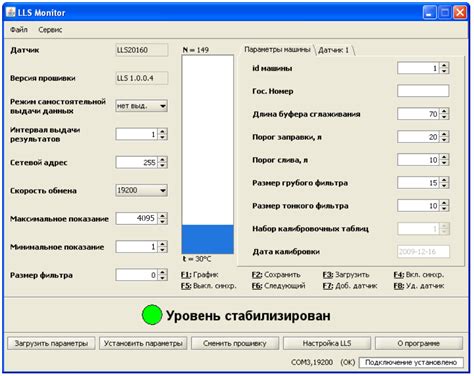Open the Сервис menu

50,30
